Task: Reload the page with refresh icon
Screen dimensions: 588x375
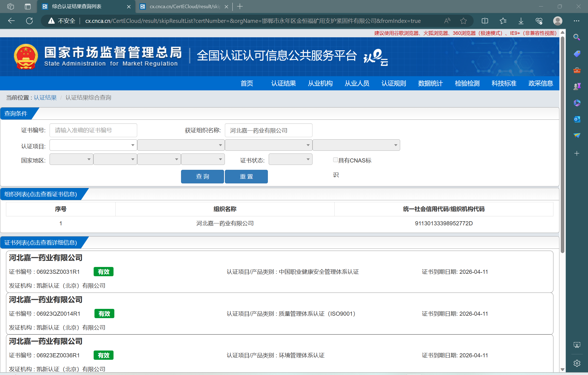Action: pos(29,21)
